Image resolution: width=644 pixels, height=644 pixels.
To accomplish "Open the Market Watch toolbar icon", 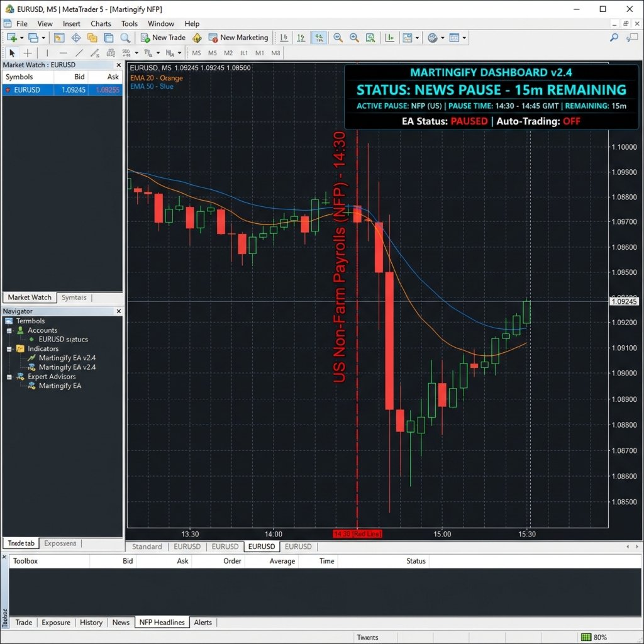I will (58, 38).
